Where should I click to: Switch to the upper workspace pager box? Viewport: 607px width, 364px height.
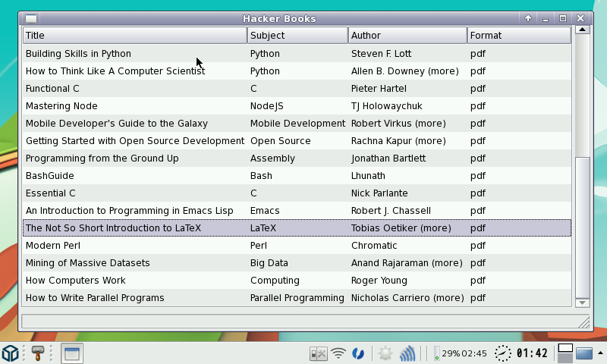click(565, 348)
